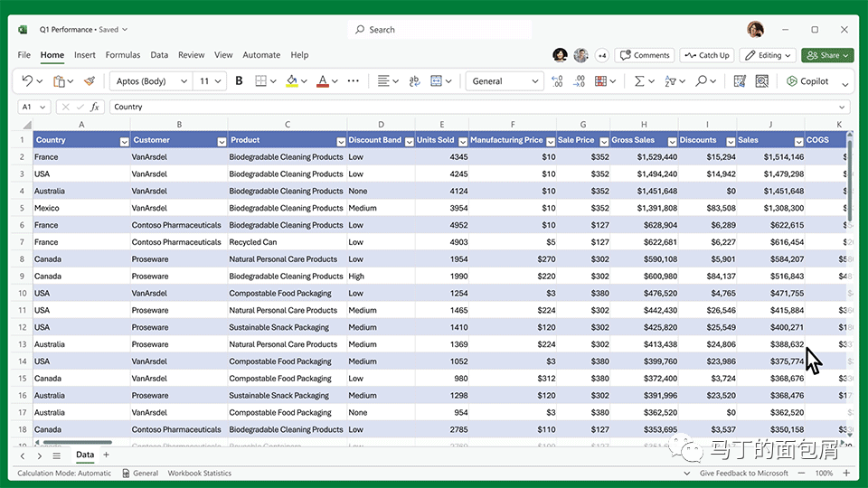Go to the next sheet arrow

(39, 455)
